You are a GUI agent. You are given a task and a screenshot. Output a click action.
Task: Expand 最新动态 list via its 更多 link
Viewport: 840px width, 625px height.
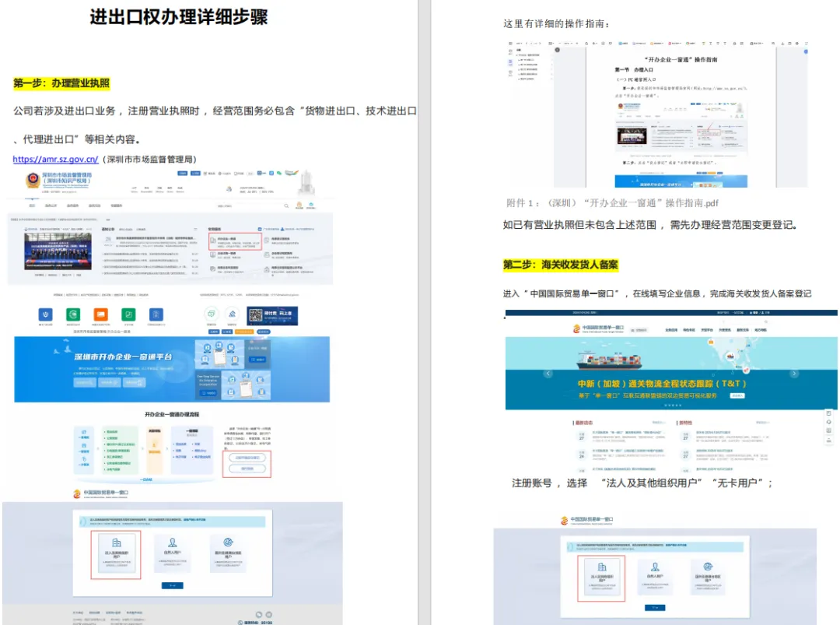click(x=657, y=423)
